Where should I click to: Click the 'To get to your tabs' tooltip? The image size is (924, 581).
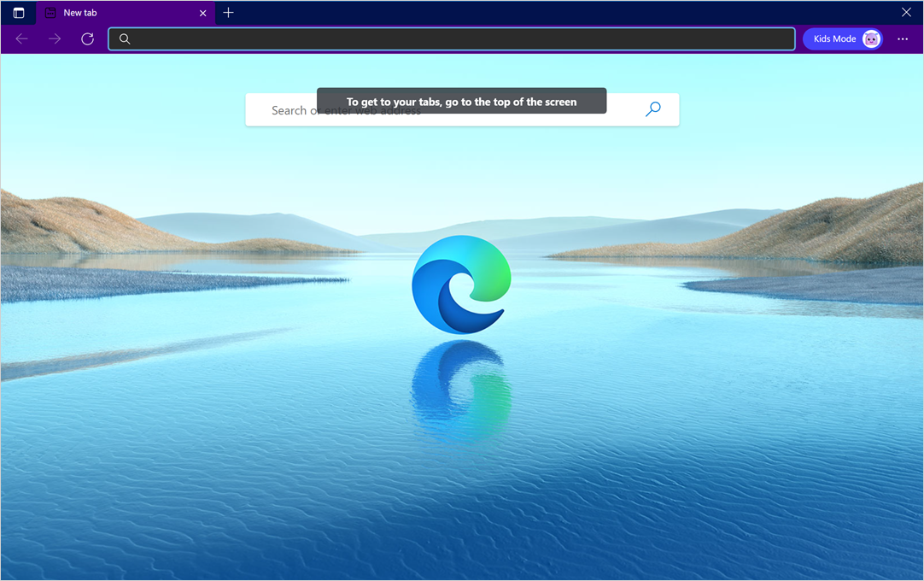pyautogui.click(x=461, y=101)
